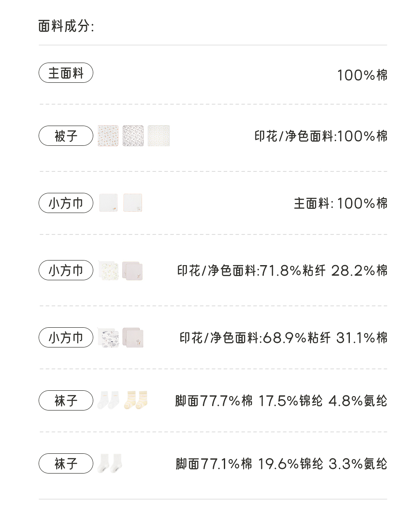Click the 主面料 pill label

[66, 73]
